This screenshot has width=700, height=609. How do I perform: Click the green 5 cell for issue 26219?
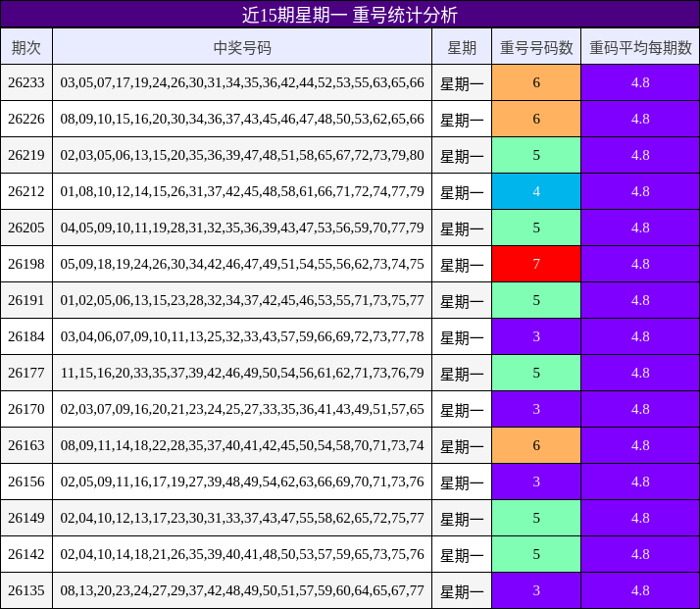click(536, 155)
